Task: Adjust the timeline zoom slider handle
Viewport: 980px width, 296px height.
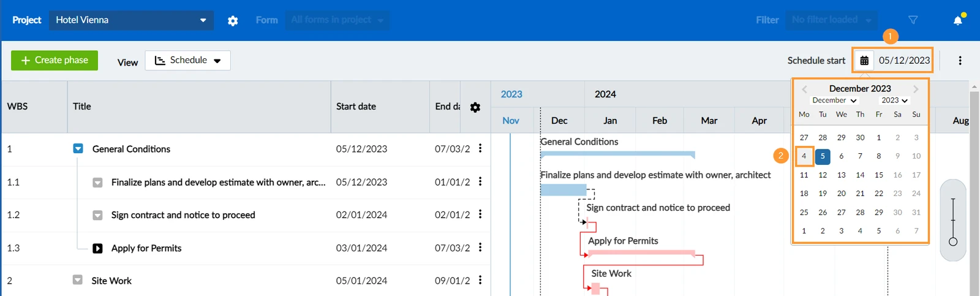Action: pyautogui.click(x=953, y=241)
